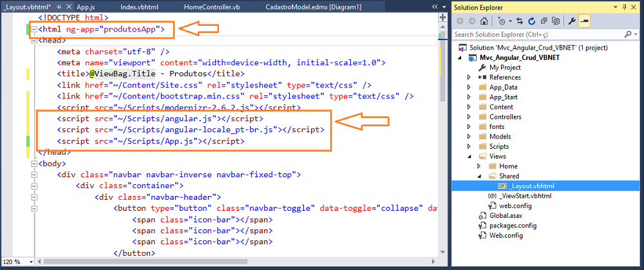Open the CadastroModel.edmx [Diagram1] tab
Viewport: 644px width, 270px height.
tap(314, 7)
